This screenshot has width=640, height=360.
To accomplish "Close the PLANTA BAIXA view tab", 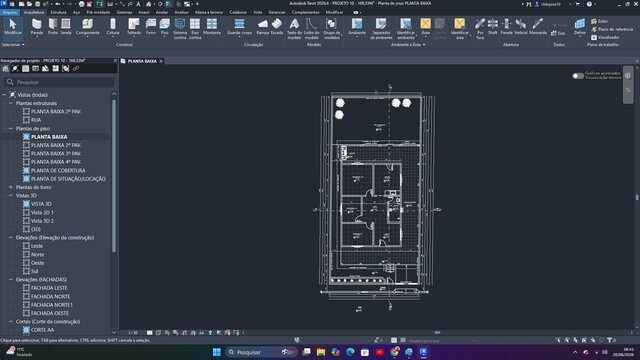I will (161, 61).
